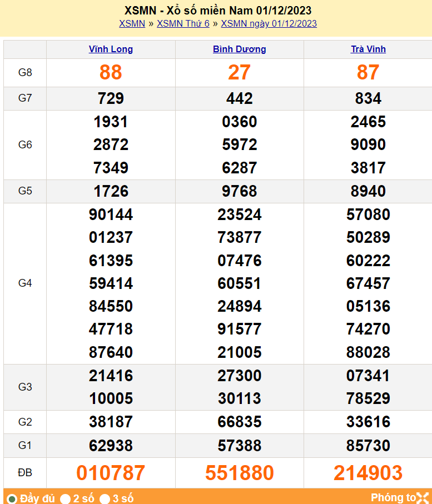
Task: Open the Vĩnh Long province link
Action: coord(111,49)
